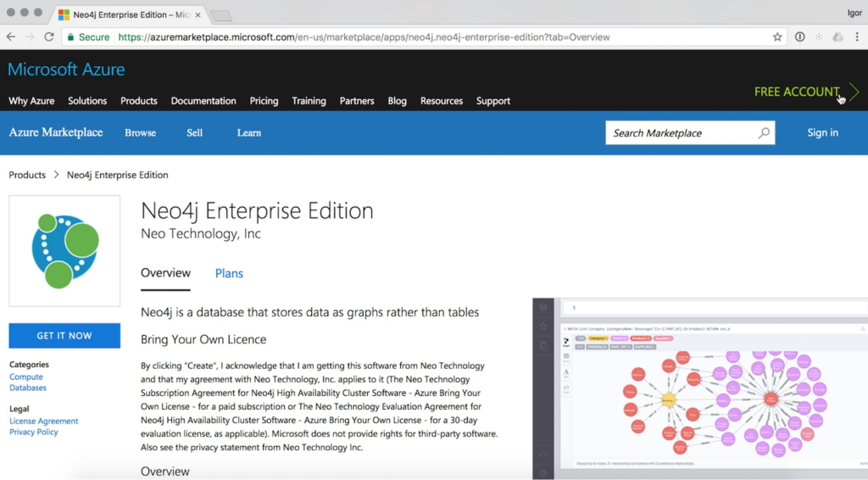
Task: Click the Neo4j browser graph screenshot
Action: coord(700,388)
